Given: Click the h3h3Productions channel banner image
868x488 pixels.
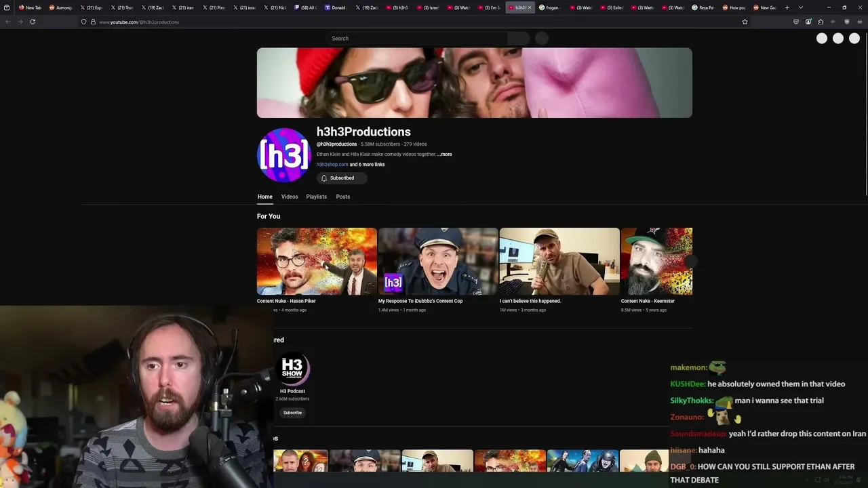Looking at the screenshot, I should point(475,83).
